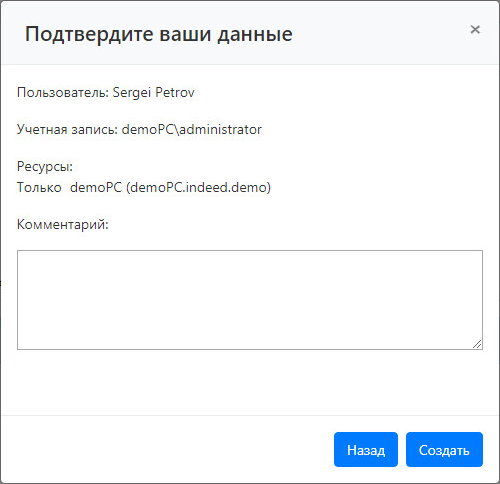
Task: Select the surname Petrov
Action: [x=175, y=92]
